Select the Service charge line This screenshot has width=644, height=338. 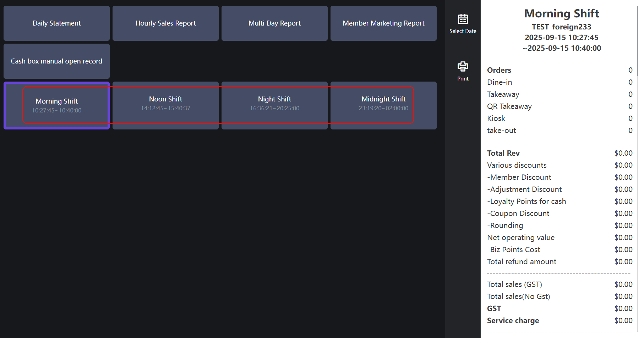click(513, 321)
